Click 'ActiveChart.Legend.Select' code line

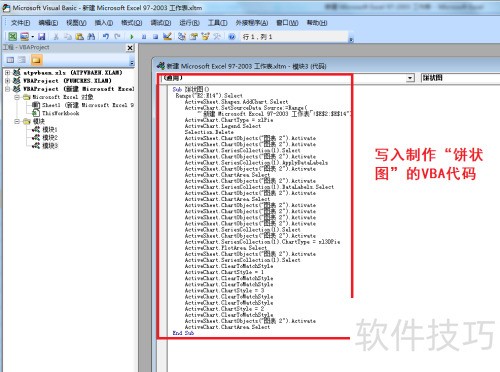coord(223,126)
